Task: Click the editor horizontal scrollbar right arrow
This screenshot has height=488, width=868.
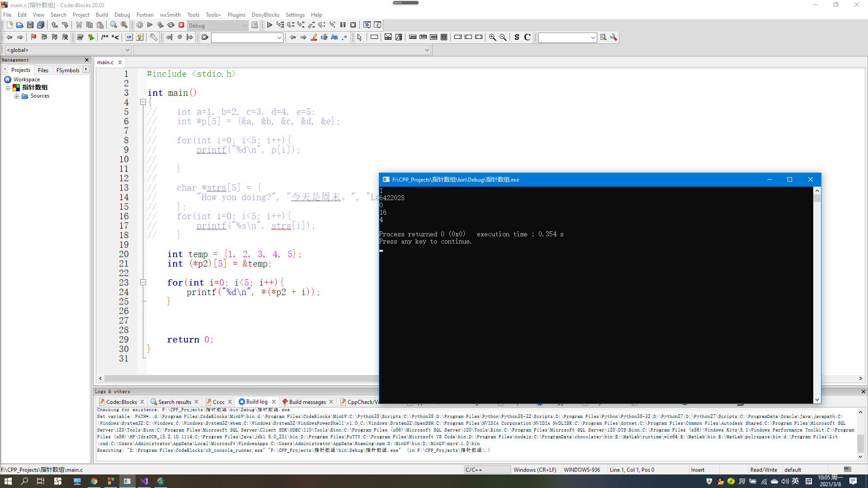Action: click(860, 379)
